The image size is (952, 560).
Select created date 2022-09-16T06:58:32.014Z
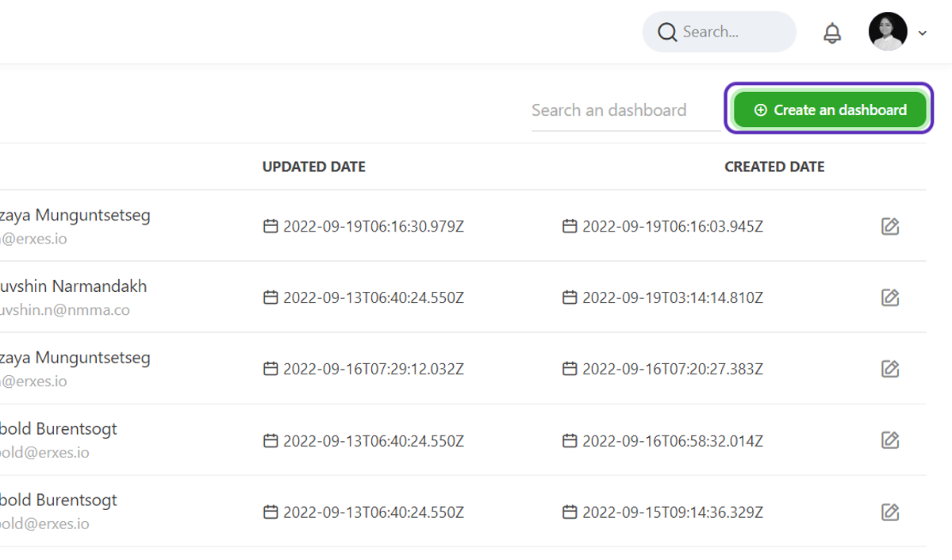click(673, 441)
